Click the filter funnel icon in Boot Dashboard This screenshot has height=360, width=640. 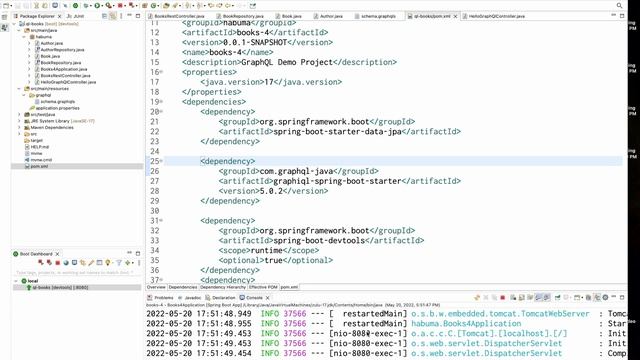119,263
